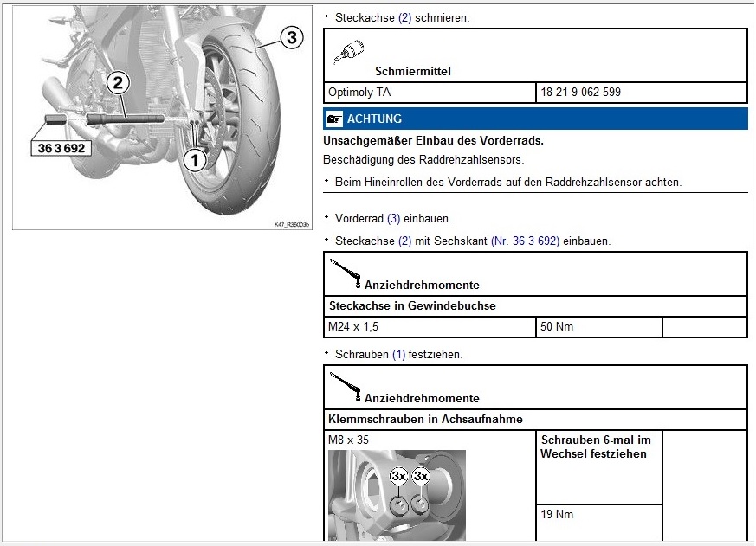The width and height of the screenshot is (756, 546).
Task: Click the pointing hand icon beside ACHTUNG
Action: click(x=334, y=119)
